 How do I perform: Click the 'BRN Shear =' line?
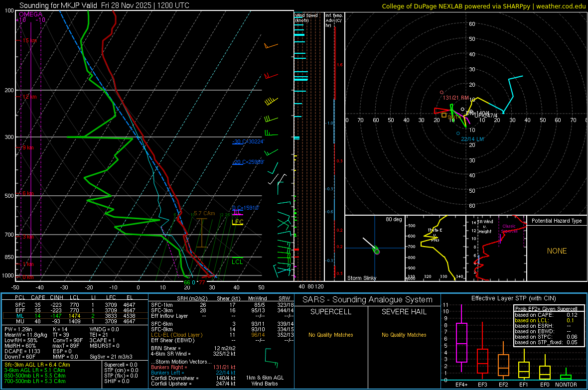pos(193,348)
